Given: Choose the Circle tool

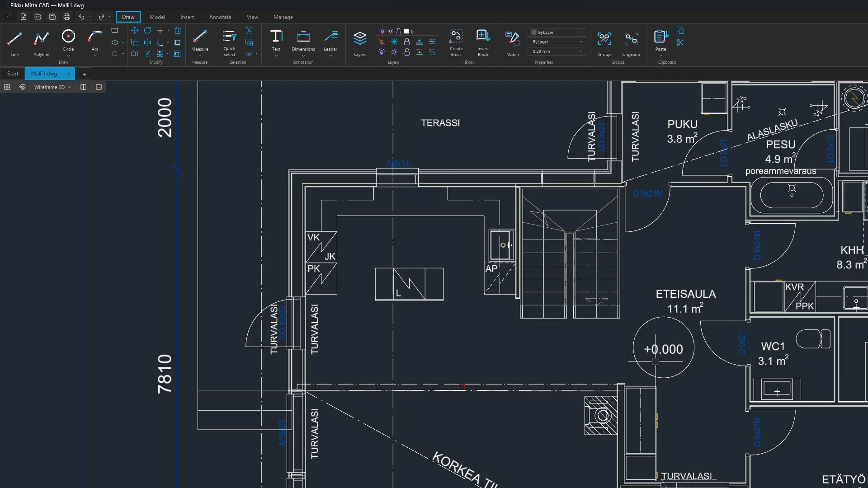Looking at the screenshot, I should tap(68, 41).
